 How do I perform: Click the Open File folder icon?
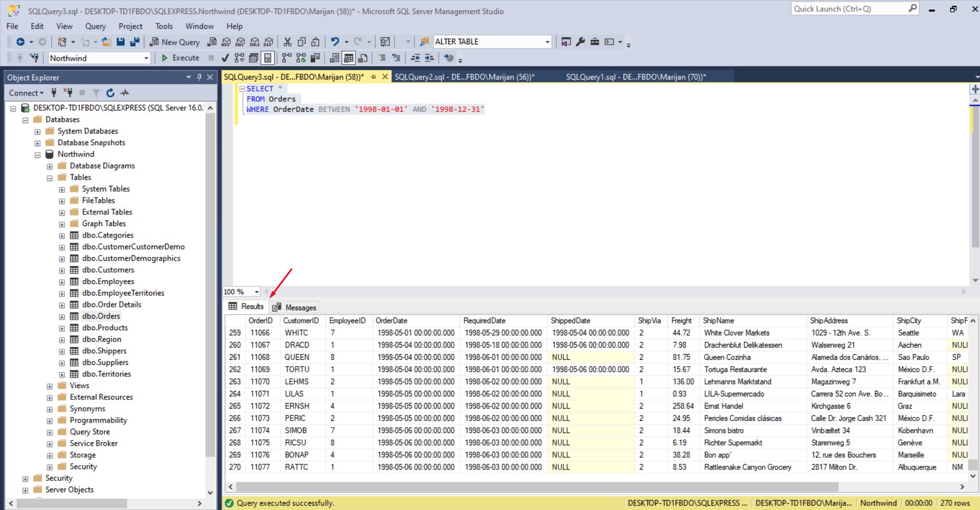(x=106, y=42)
